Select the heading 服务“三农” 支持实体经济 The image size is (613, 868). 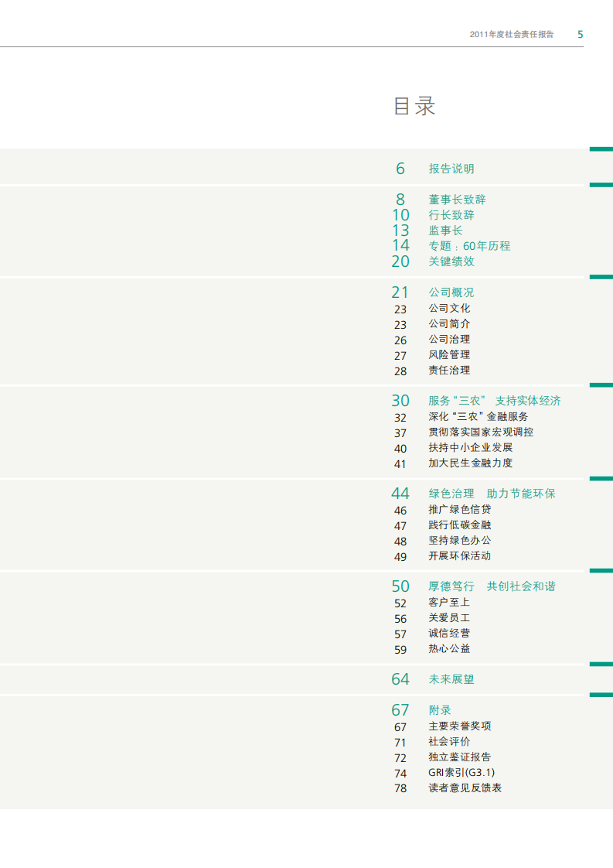(495, 401)
